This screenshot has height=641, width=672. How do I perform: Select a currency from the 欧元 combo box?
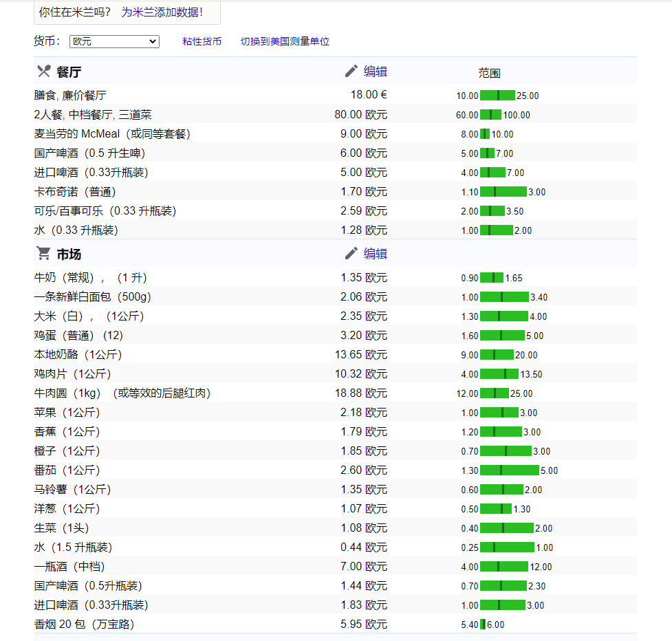click(x=113, y=41)
